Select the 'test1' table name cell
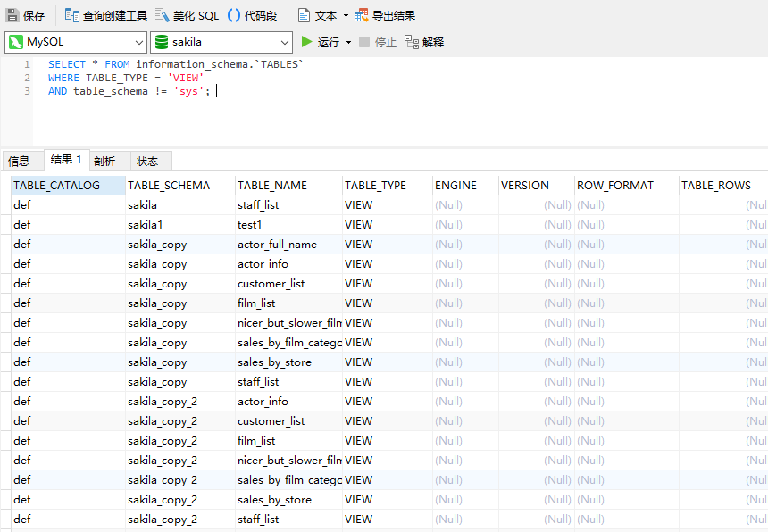 289,225
